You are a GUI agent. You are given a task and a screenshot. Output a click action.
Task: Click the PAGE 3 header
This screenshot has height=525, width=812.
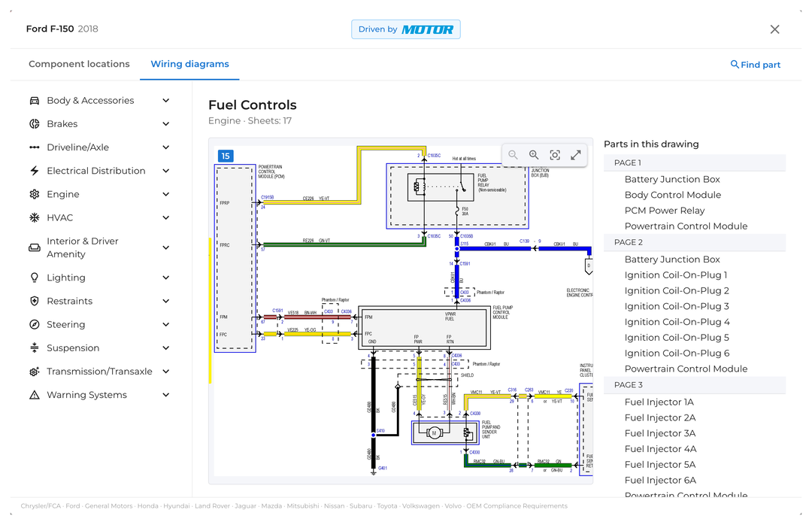[695, 385]
